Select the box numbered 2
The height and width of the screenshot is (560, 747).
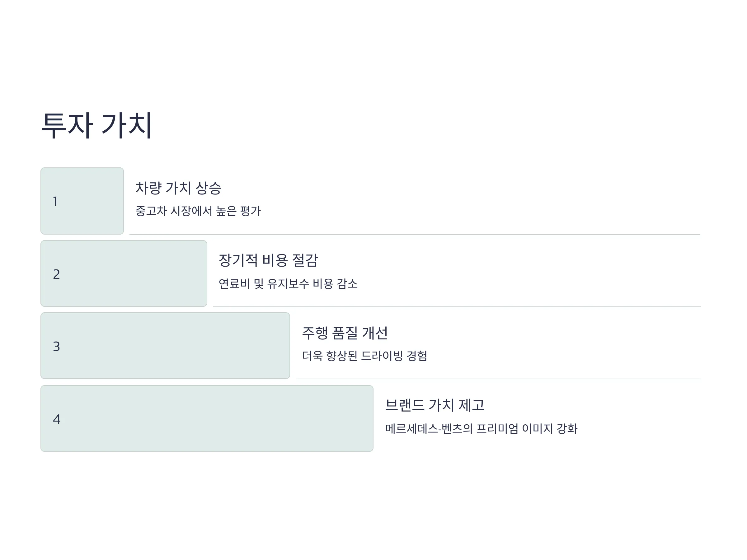pos(124,273)
